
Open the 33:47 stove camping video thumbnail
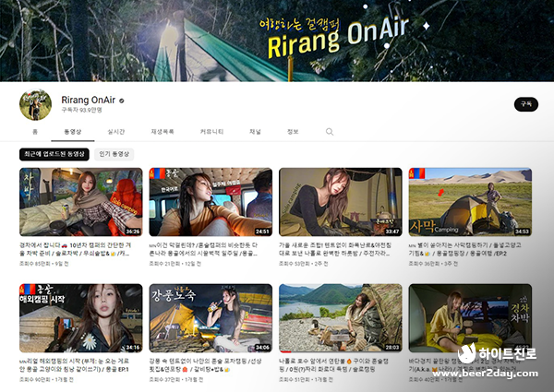pos(341,202)
